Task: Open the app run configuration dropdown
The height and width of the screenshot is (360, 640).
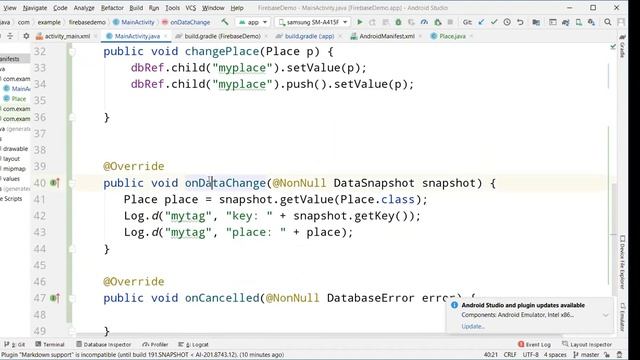Action: pos(253,22)
